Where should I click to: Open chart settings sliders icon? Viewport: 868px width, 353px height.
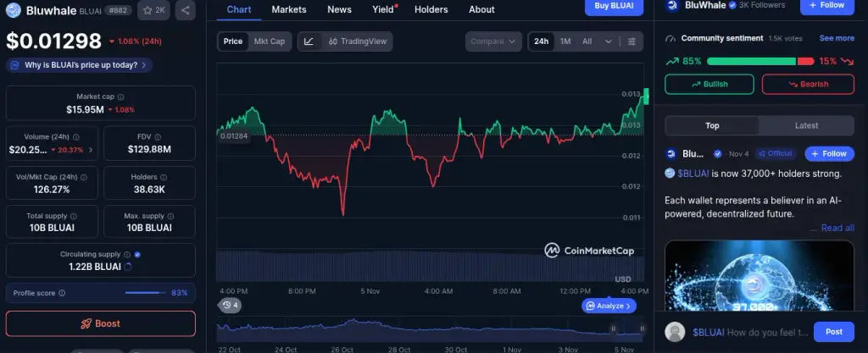[632, 41]
